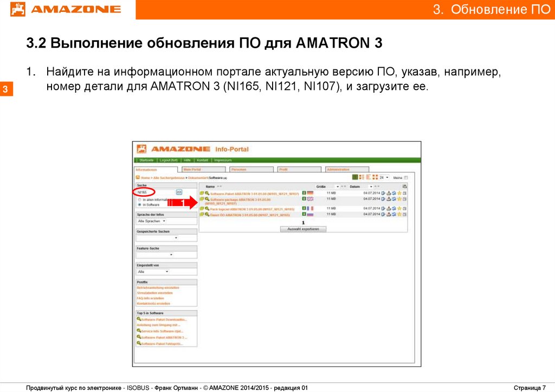Select the 'In Software' radio button

tap(139, 205)
